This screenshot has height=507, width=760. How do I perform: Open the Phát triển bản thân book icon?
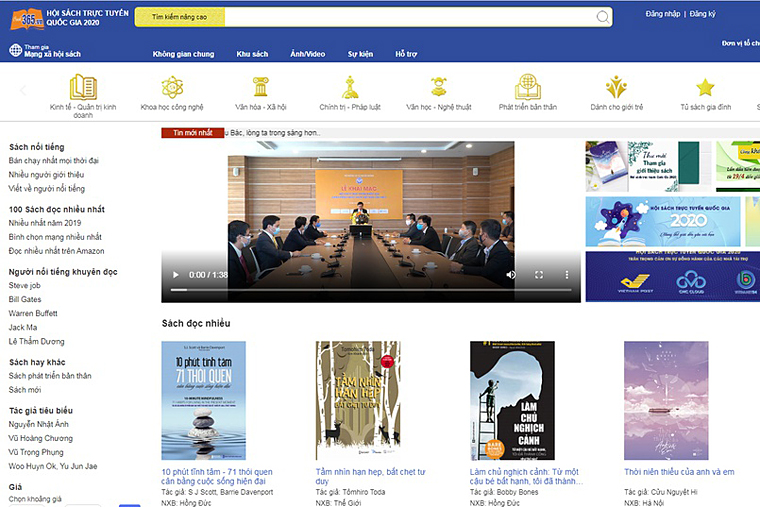pos(528,87)
